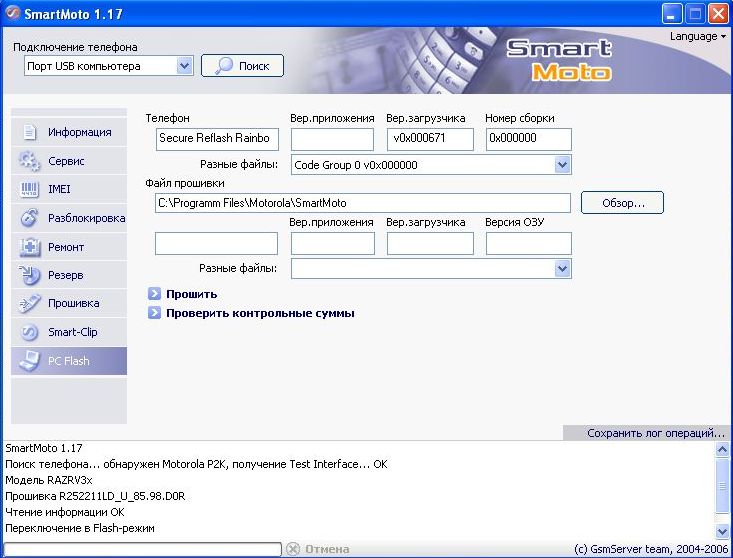
Task: Click the arrow icon beside Прошить
Action: pos(154,294)
